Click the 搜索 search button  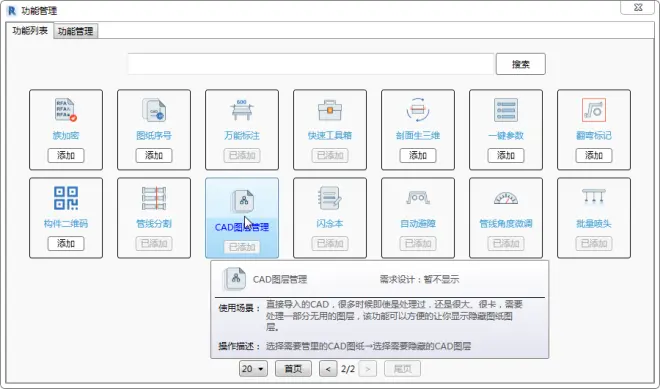click(x=521, y=64)
